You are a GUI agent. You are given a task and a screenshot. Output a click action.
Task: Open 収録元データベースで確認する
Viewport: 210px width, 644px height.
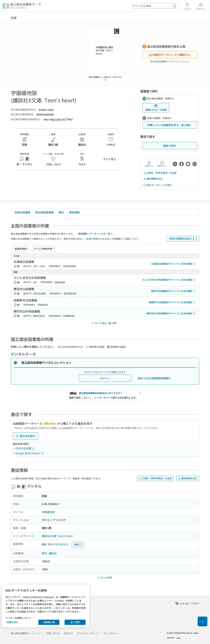[x=170, y=55]
